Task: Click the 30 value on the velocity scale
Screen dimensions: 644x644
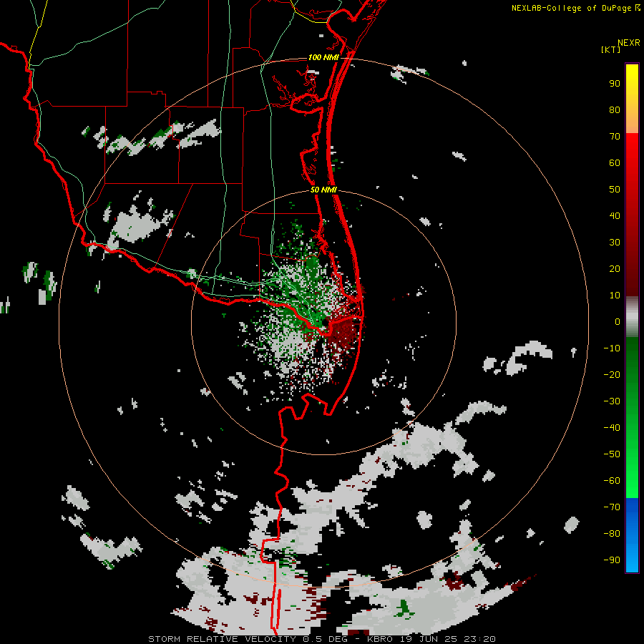Action: 615,243
